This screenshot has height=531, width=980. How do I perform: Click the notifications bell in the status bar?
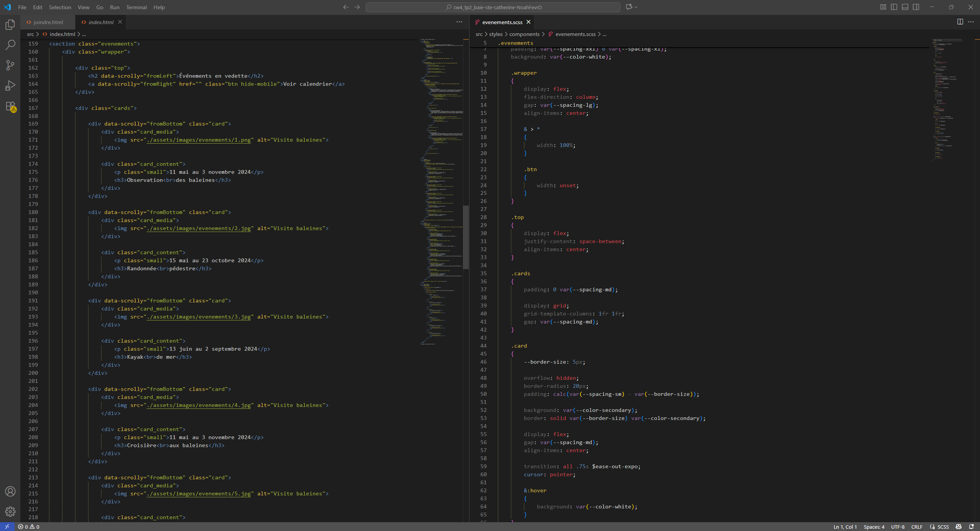[x=971, y=527]
